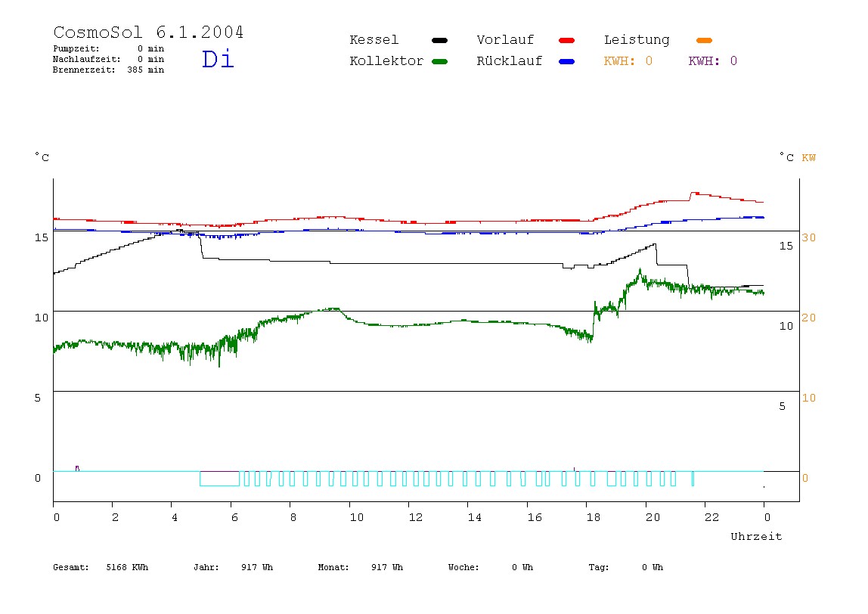Viewport: 868px width, 614px height.
Task: Click the blue Rücklauf legend swatch
Action: click(x=567, y=61)
